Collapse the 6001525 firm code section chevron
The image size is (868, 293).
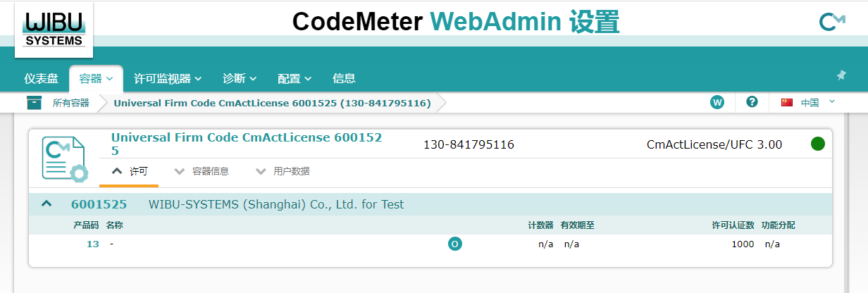46,204
